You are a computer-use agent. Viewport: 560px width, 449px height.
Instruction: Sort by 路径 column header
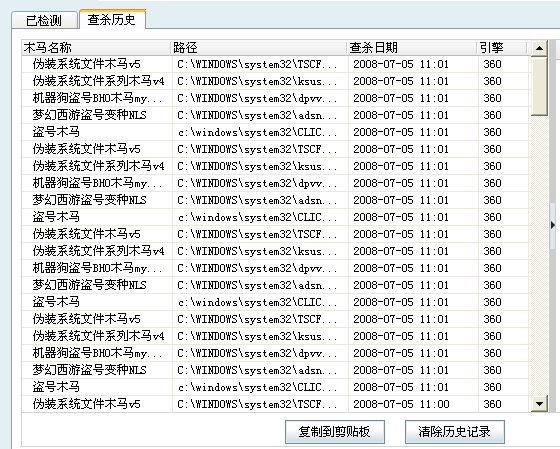pos(259,48)
